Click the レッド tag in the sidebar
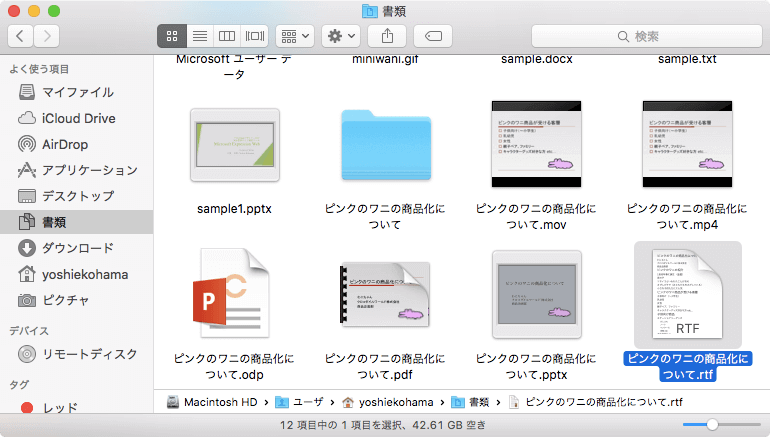This screenshot has width=770, height=437. (x=77, y=408)
